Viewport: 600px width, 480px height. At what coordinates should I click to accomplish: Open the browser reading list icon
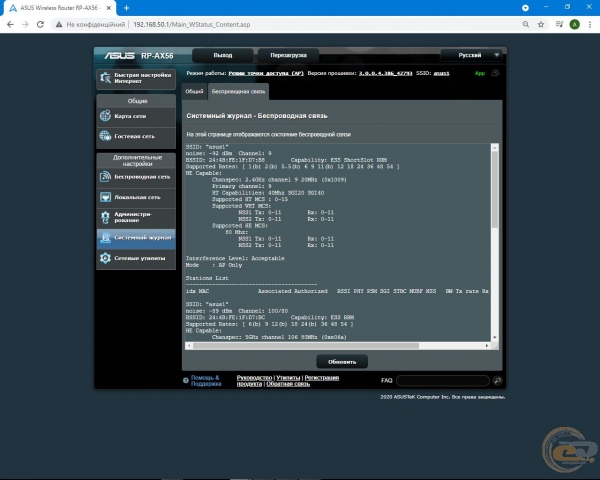click(x=559, y=24)
